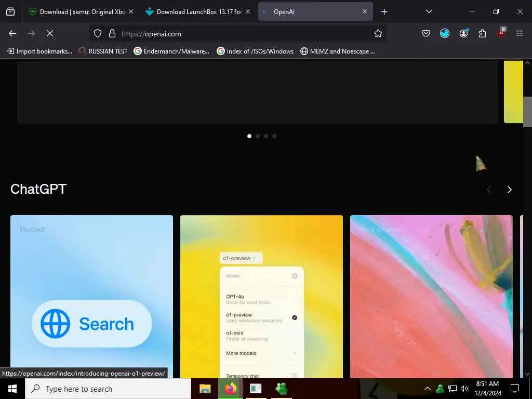Open the pink abstract painting card
Screen dimensions: 532x399
(x=431, y=297)
